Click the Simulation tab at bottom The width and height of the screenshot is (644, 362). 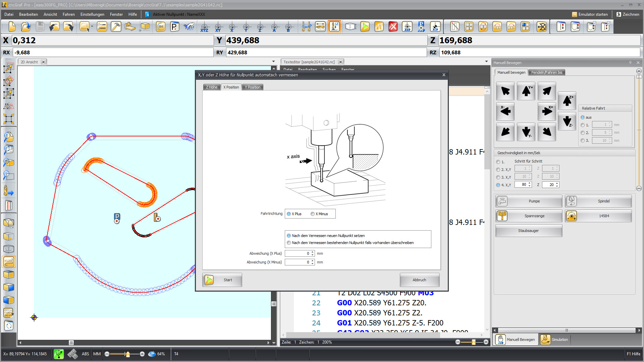554,340
